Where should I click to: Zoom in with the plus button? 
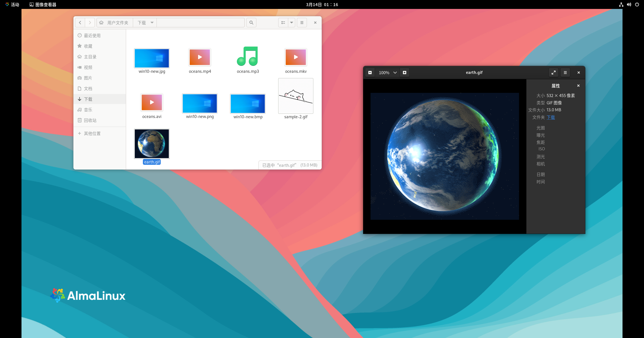(x=405, y=73)
